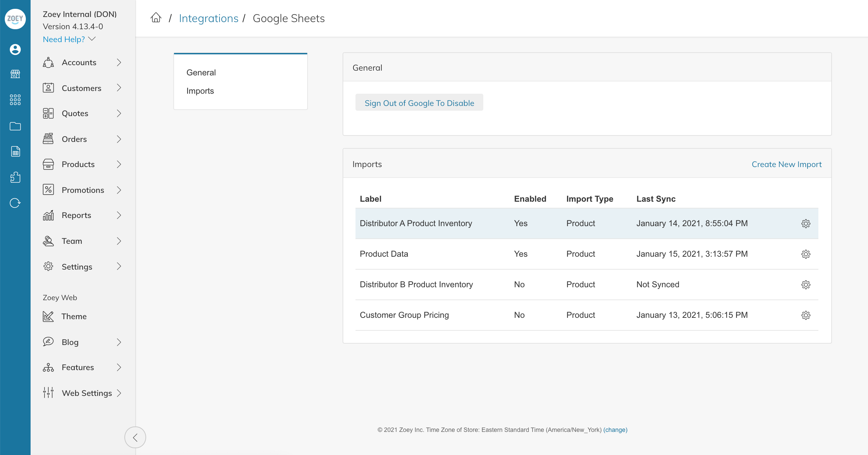Expand the Reports submenu chevron
The image size is (868, 455).
point(119,215)
